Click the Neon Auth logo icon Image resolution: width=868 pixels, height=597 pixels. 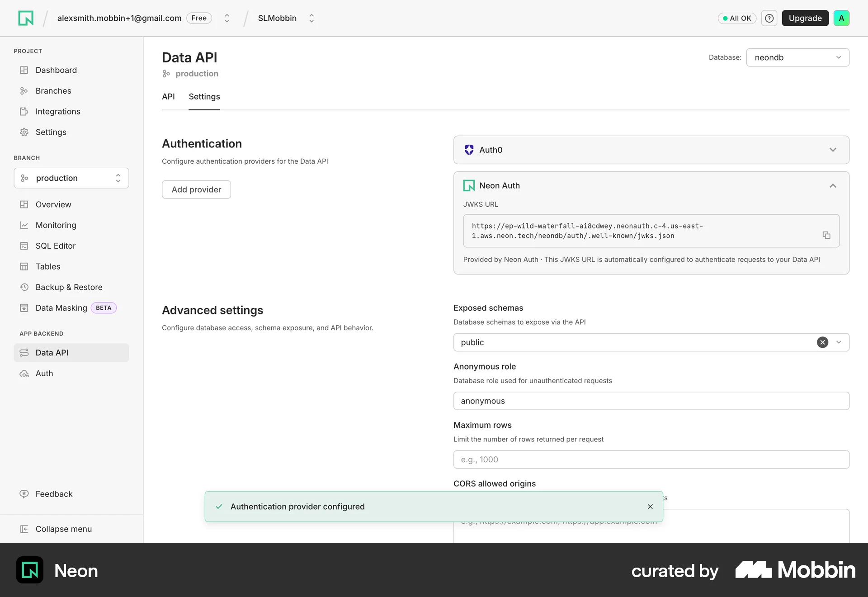click(x=469, y=185)
